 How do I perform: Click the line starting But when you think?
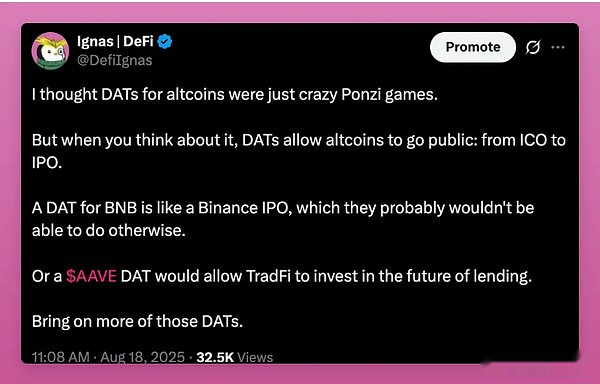click(x=299, y=140)
